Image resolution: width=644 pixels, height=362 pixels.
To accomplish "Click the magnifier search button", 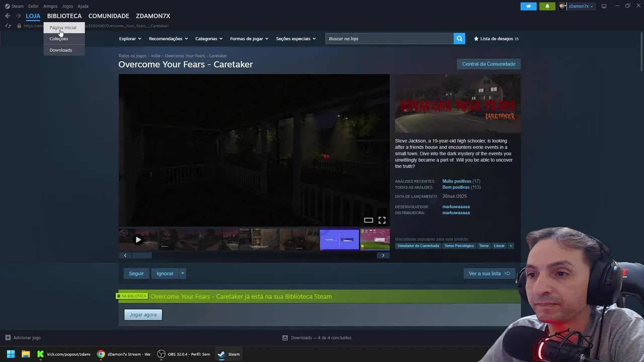I will click(459, 39).
